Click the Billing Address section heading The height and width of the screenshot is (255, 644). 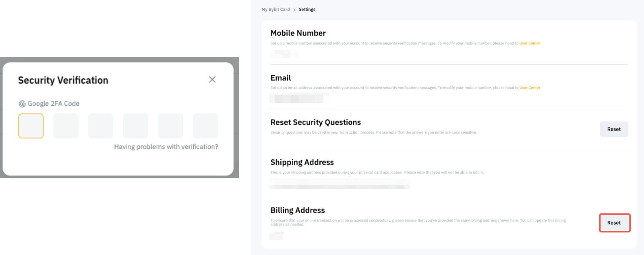(298, 210)
